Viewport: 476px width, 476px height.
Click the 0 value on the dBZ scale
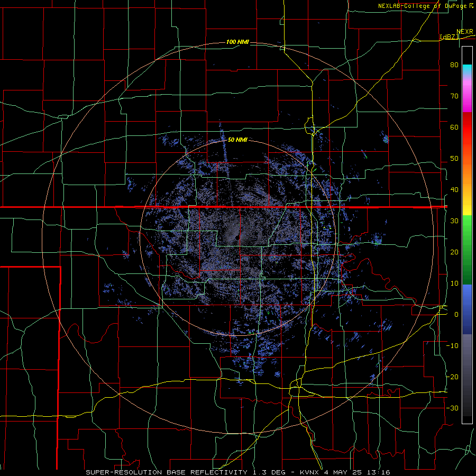pos(456,315)
